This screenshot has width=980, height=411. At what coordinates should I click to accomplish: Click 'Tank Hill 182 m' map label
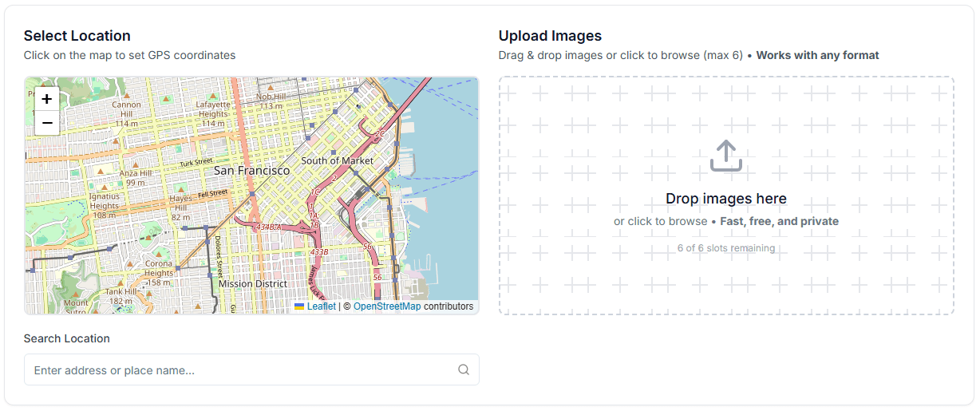tap(121, 296)
